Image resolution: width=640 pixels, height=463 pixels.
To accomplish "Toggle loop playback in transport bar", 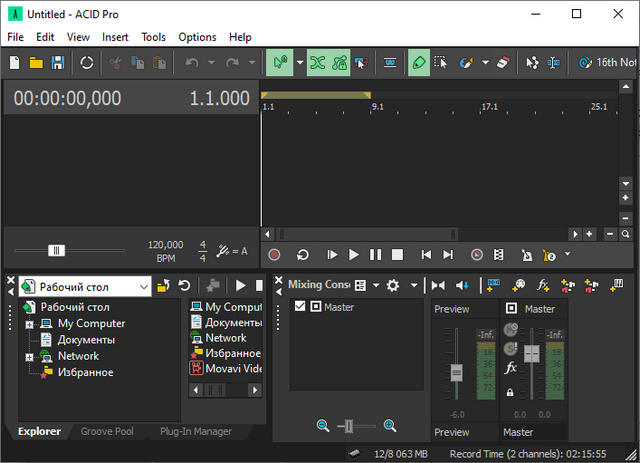I will [303, 255].
